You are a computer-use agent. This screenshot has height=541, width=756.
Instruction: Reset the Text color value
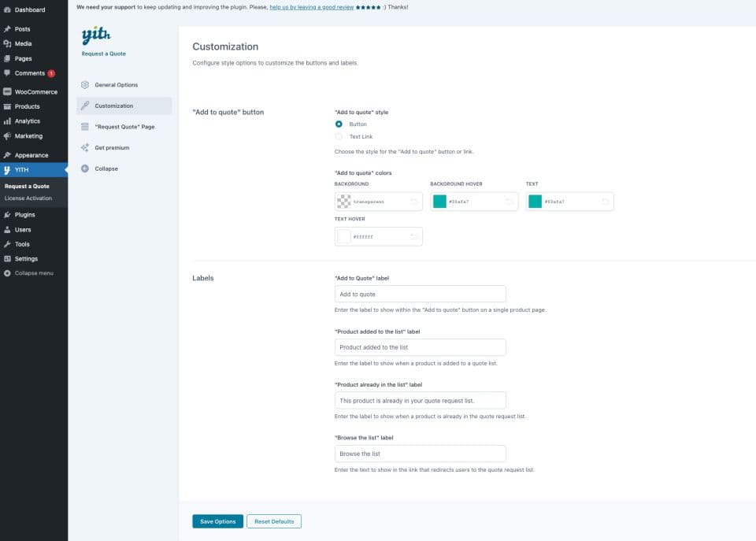605,202
